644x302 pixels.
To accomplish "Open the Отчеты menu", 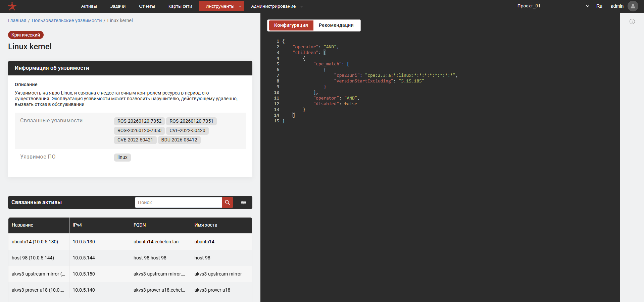I will (x=147, y=6).
